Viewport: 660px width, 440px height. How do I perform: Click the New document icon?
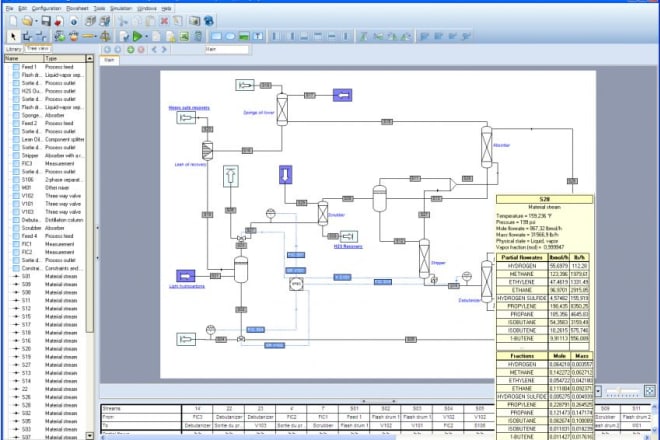click(13, 21)
